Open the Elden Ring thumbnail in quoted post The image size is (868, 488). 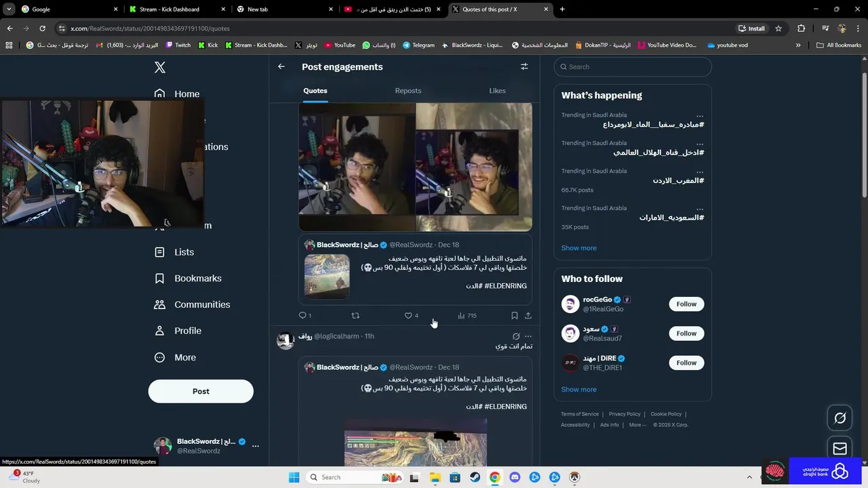[327, 277]
